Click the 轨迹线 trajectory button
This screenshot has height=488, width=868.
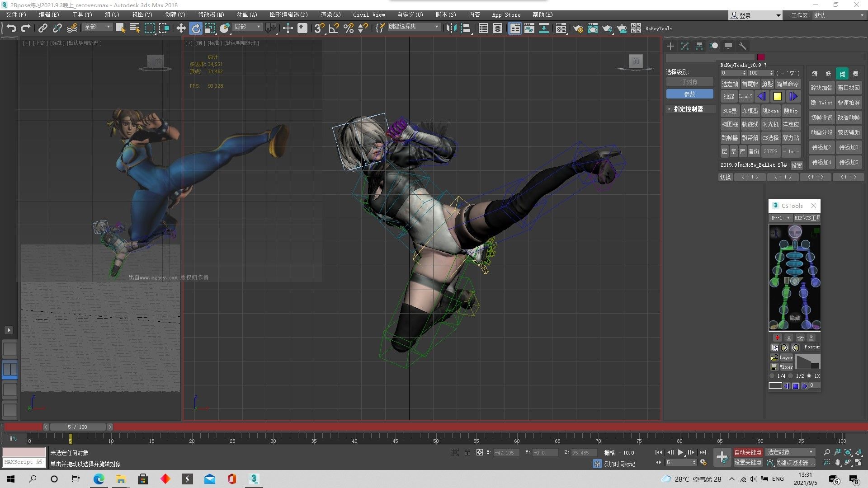pos(750,124)
